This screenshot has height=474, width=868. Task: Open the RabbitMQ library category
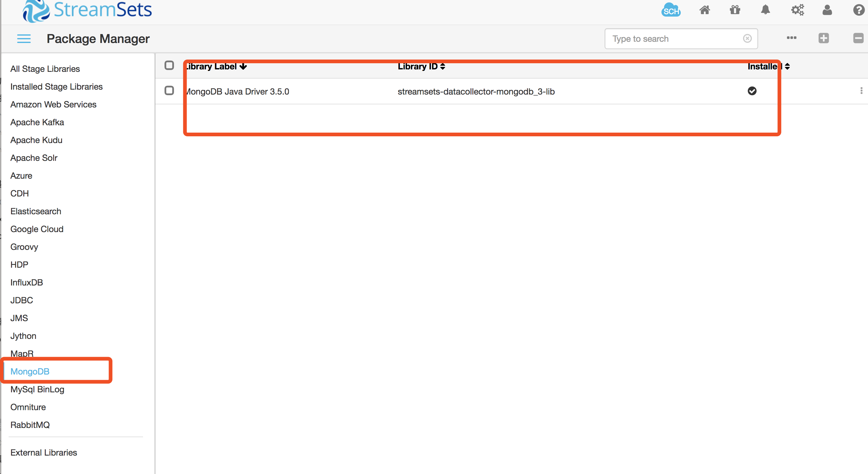click(30, 425)
